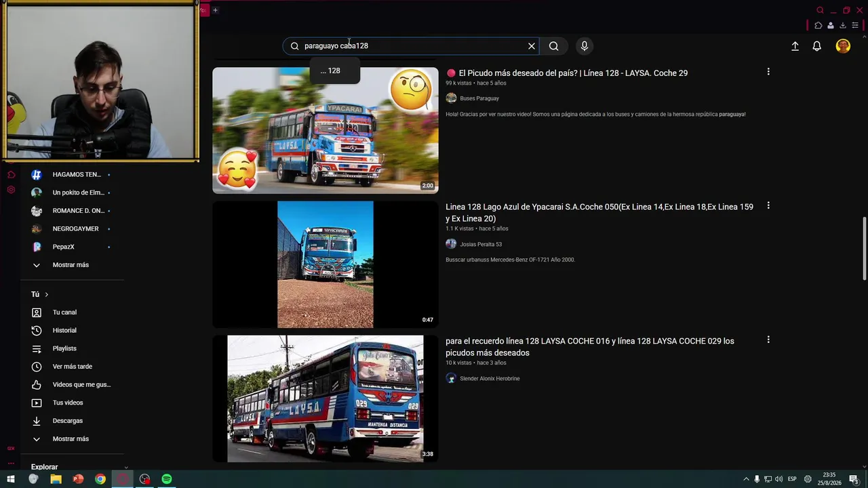The image size is (868, 488).
Task: Collapse the Explorar section chevron
Action: [x=125, y=467]
